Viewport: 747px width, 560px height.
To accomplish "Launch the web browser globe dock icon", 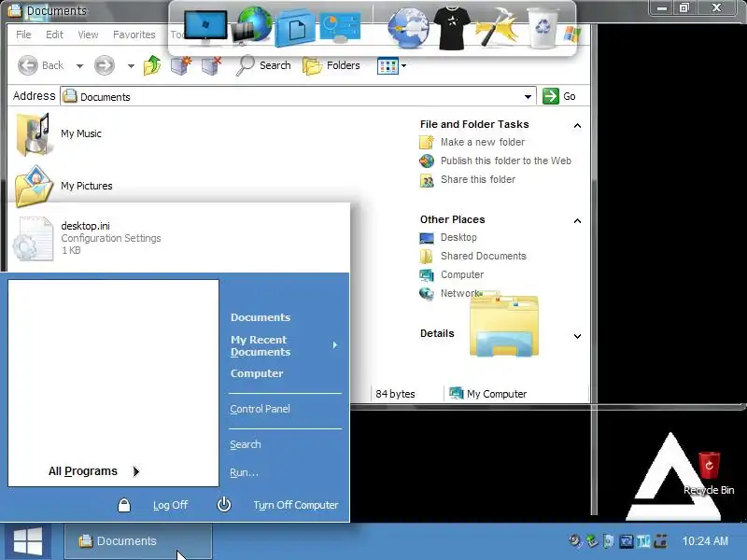I will (408, 29).
